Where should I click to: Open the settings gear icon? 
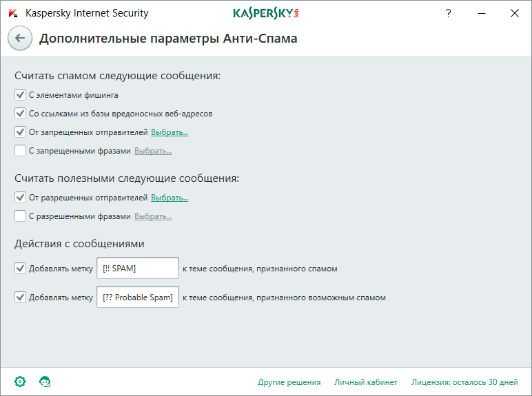(x=20, y=382)
